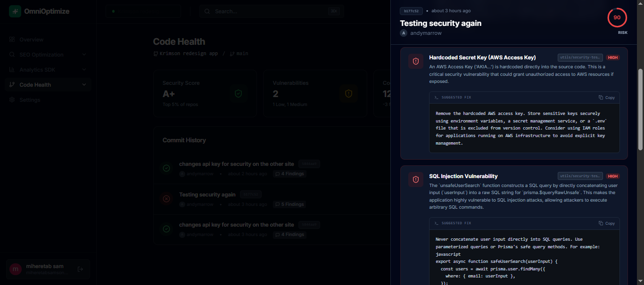Click the green shield icon on Security Score card
This screenshot has width=644, height=285.
pos(238,94)
